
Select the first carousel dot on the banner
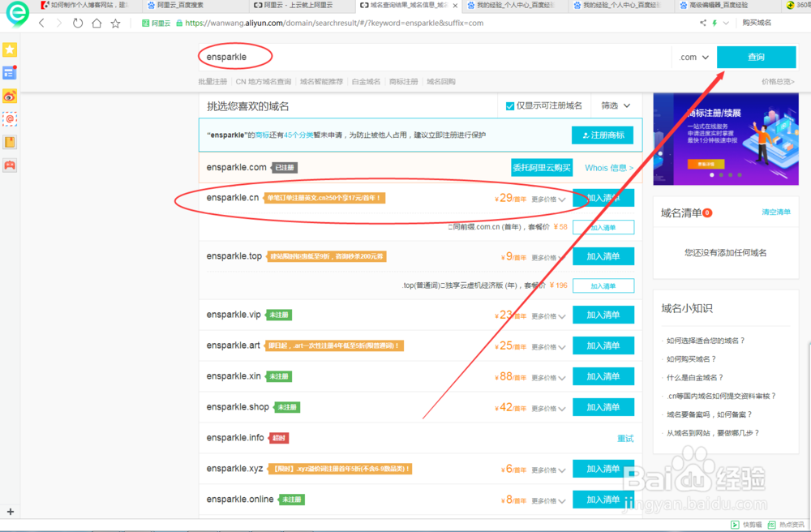click(712, 174)
